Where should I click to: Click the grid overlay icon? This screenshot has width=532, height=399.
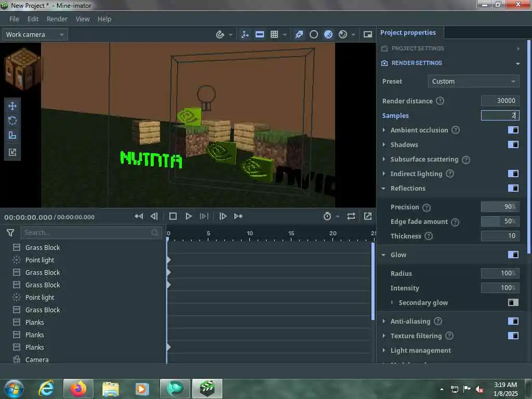pos(274,34)
